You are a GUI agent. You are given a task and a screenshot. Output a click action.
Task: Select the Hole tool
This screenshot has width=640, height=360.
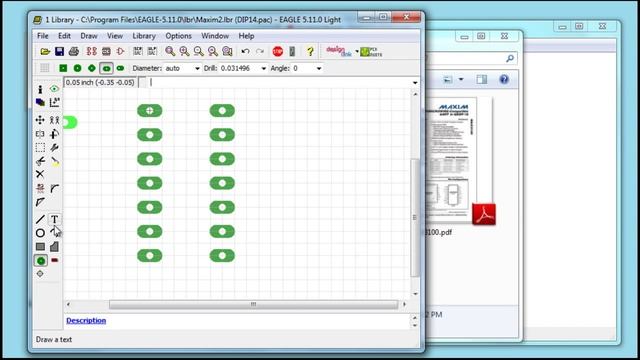point(40,273)
